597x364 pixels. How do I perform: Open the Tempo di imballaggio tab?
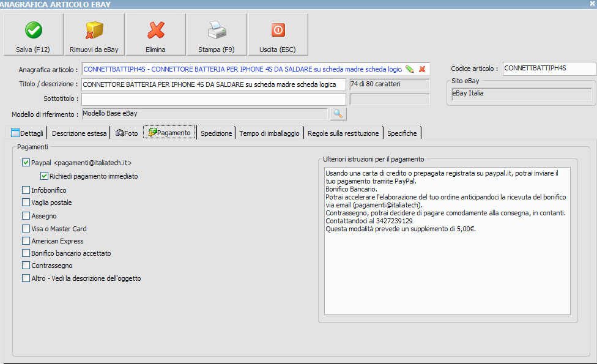tap(269, 133)
